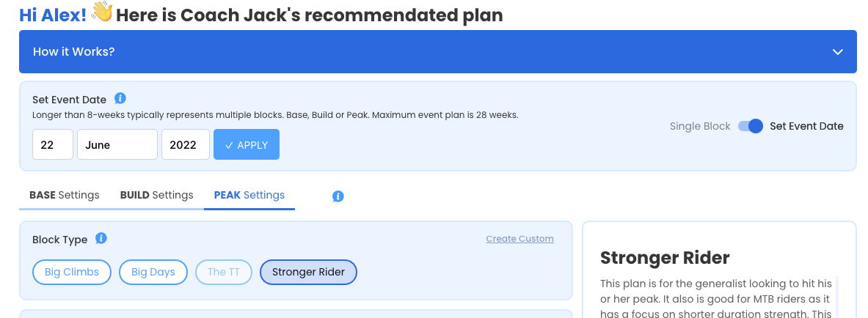Select the Set Event Date label option
868x318 pixels.
[x=806, y=126]
